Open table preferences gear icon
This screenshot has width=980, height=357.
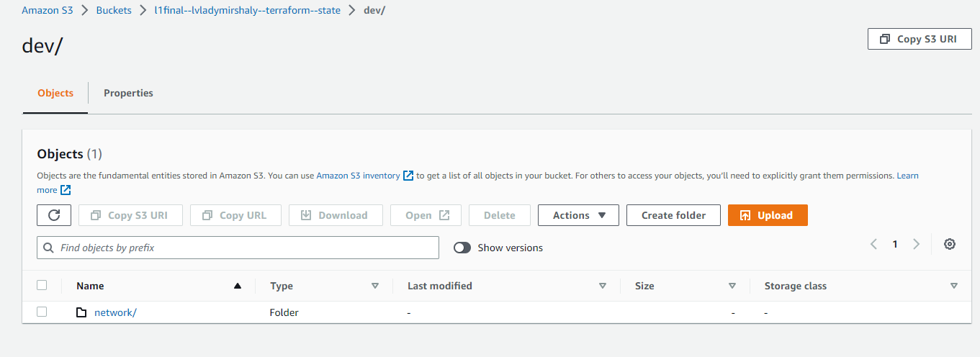[x=950, y=244]
